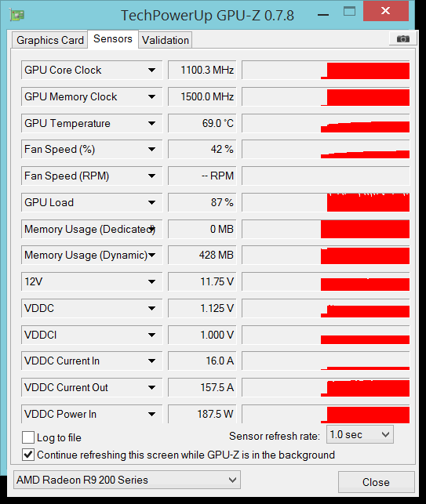Open AMD Radeon R9 200 Series selector
Viewport: 426px width, 504px height.
[x=127, y=480]
